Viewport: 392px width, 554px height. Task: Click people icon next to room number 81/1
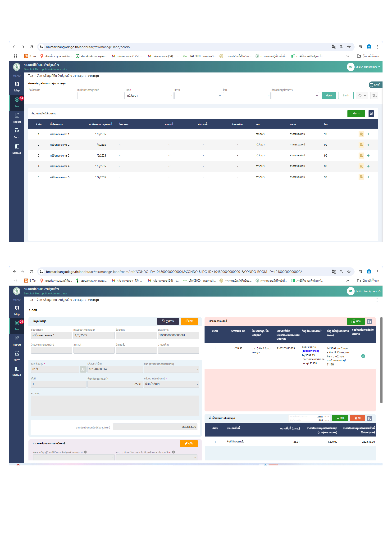83,369
